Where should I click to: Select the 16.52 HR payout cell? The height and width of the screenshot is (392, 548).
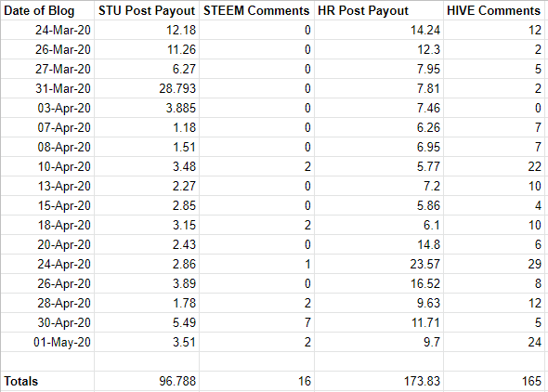click(379, 283)
